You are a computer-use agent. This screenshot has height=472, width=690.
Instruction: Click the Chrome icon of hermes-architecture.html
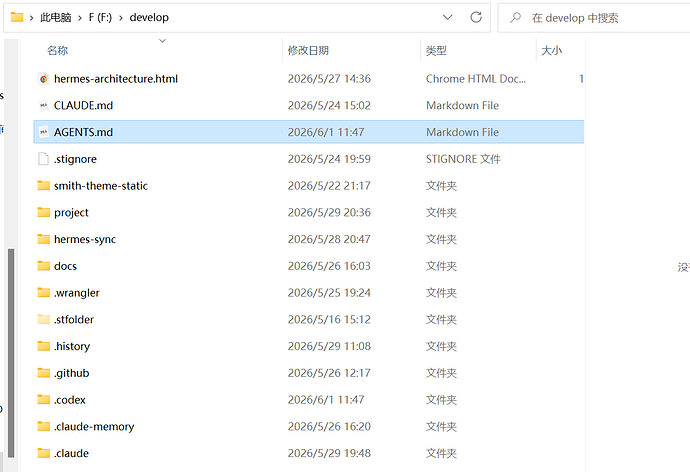coord(43,79)
